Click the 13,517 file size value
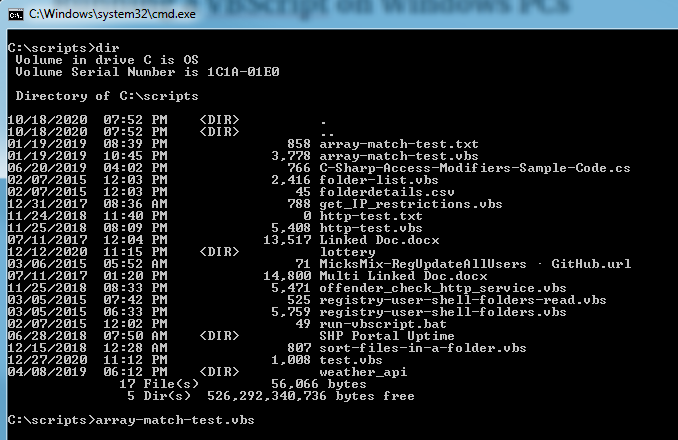 click(x=287, y=240)
